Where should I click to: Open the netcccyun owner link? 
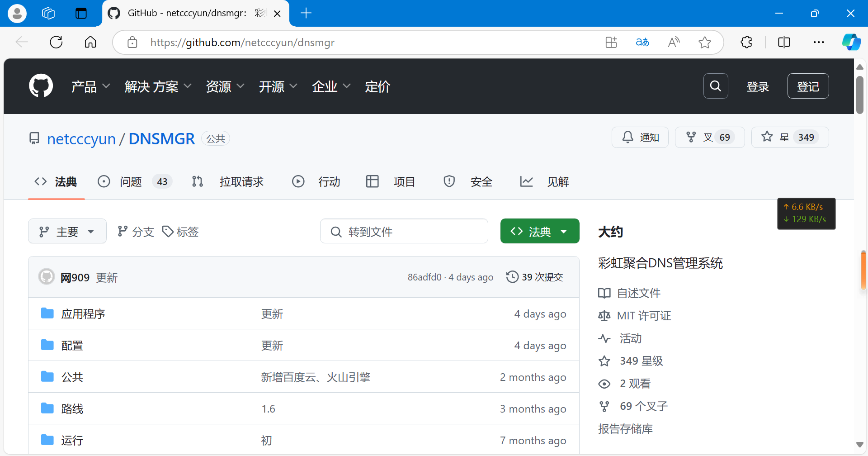[81, 139]
